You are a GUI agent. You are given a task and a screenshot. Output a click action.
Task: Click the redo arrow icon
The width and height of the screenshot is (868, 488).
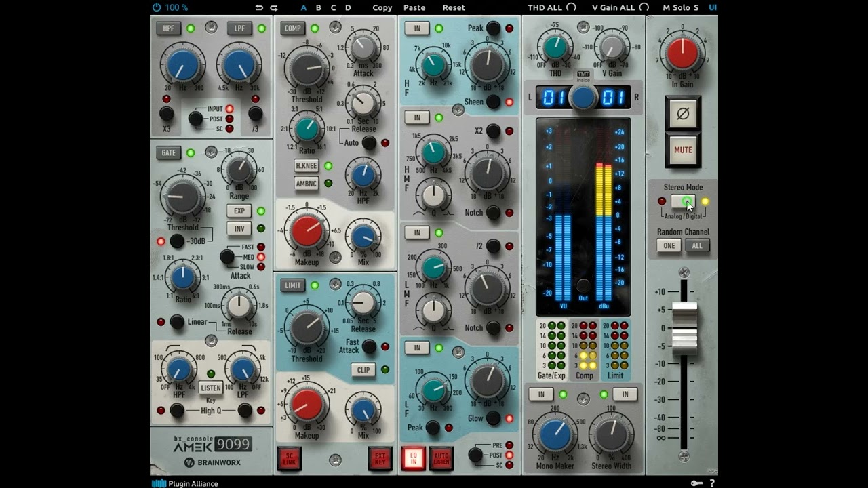[x=274, y=7]
